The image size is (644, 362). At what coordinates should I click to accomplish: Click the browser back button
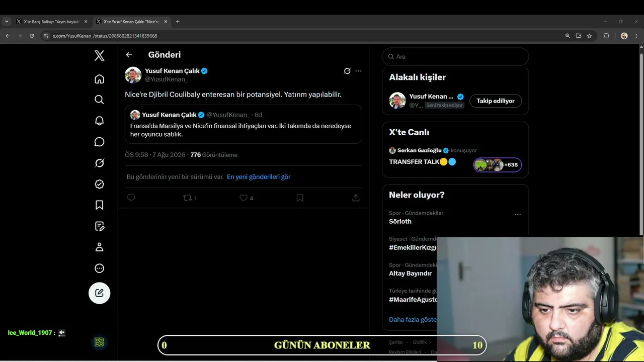coord(8,36)
